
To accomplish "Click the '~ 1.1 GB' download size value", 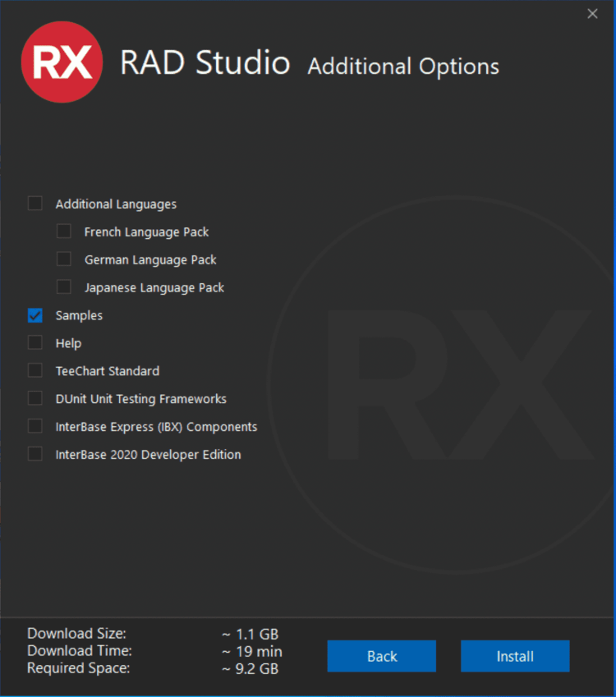I will pyautogui.click(x=251, y=635).
